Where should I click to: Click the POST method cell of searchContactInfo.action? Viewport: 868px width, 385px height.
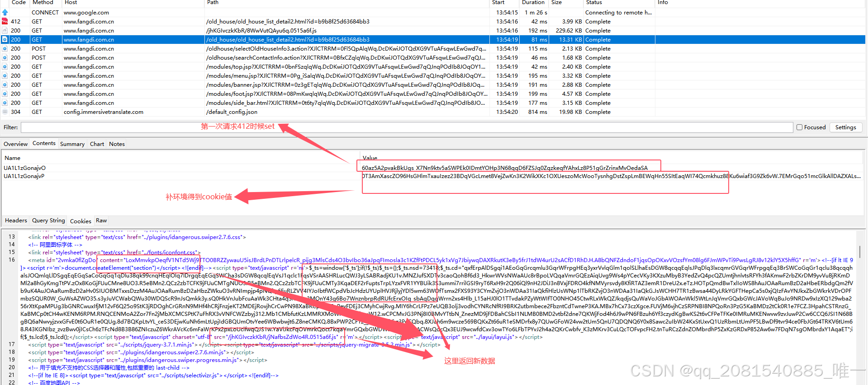[x=38, y=57]
